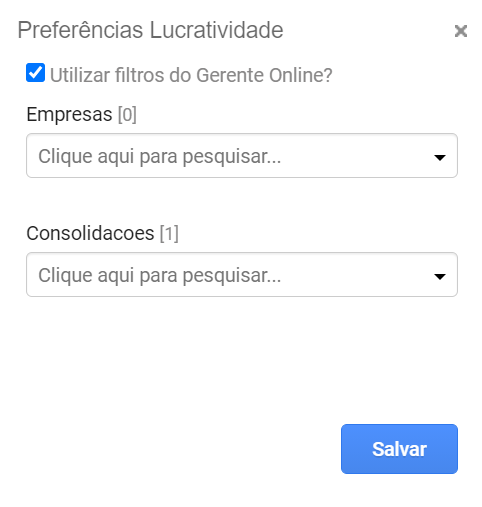Toggle via label Utilizar filtros do Gerente Online
482x507 pixels.
(191, 75)
